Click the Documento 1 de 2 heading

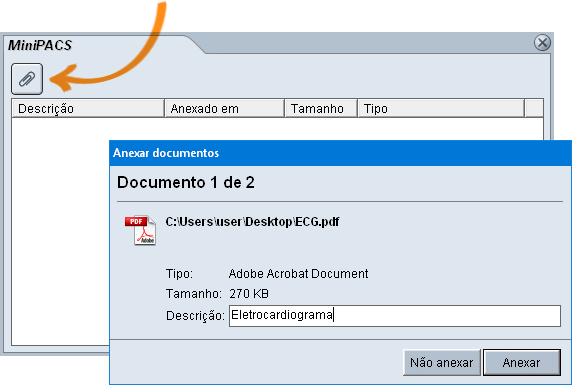click(186, 182)
